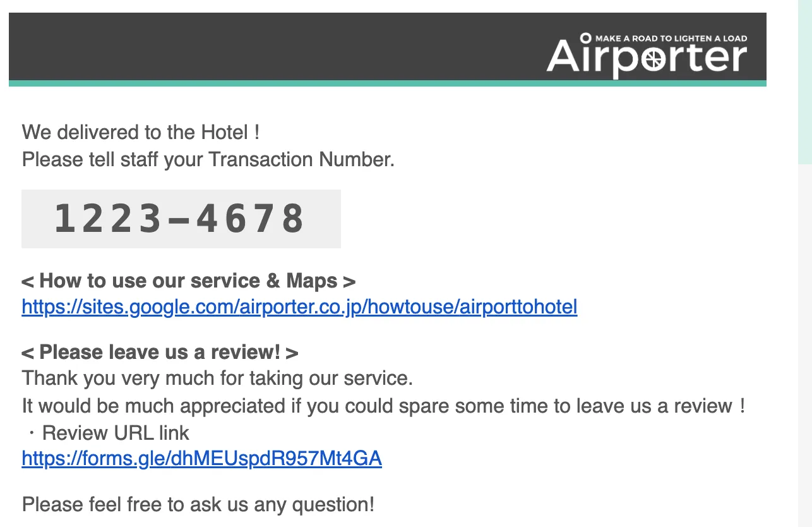Click the "Please leave us a review!" heading
The height and width of the screenshot is (527, 812).
(x=160, y=352)
